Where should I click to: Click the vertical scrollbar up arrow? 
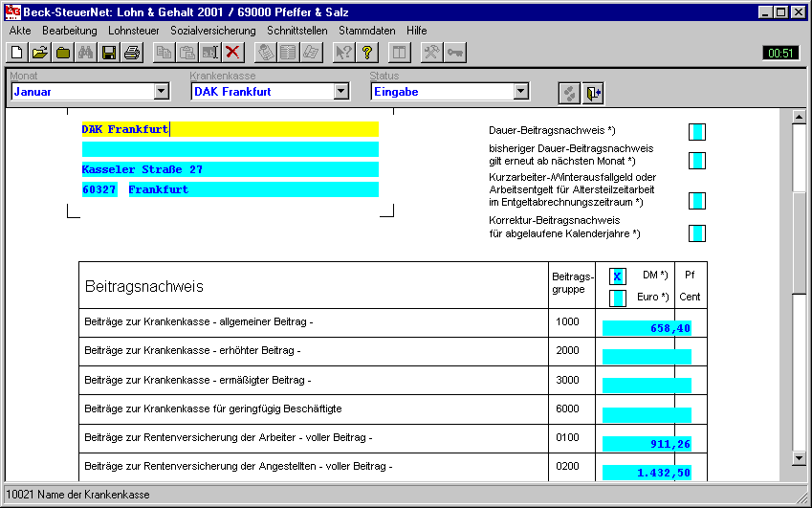(799, 117)
